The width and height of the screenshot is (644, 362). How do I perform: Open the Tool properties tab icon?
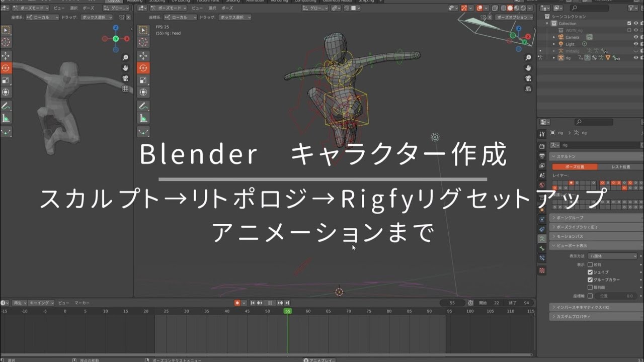542,134
